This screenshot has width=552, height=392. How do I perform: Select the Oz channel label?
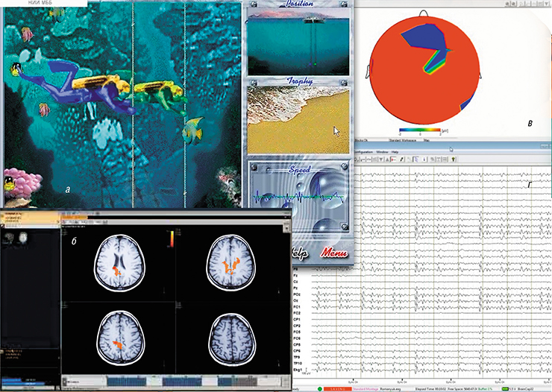295,301
